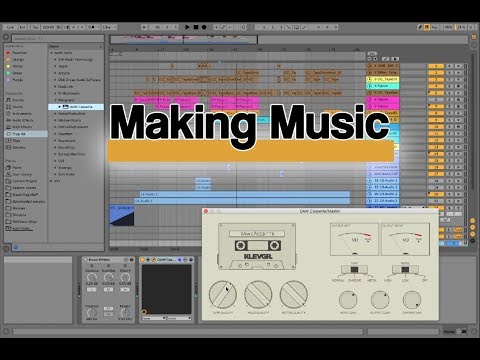
Task: Toggle the MIDI map mode button
Action: click(x=449, y=27)
